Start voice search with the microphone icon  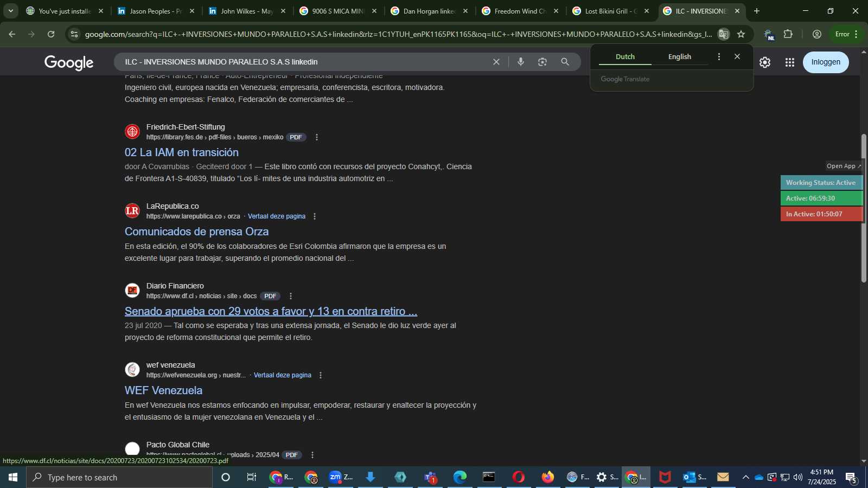coord(521,62)
